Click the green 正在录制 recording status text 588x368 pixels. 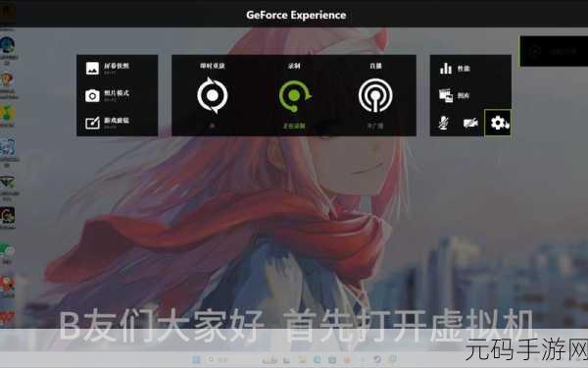pos(294,126)
